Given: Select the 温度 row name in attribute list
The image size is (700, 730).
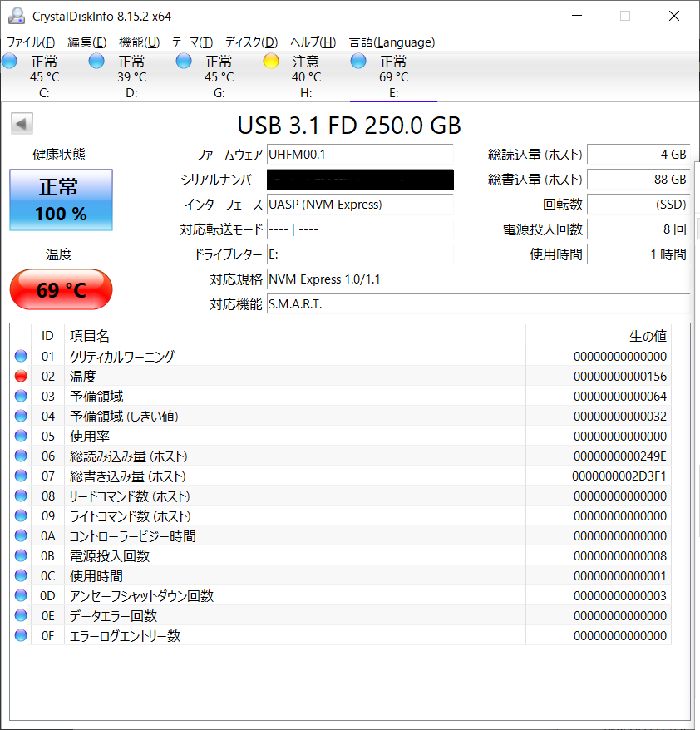Looking at the screenshot, I should [x=83, y=376].
